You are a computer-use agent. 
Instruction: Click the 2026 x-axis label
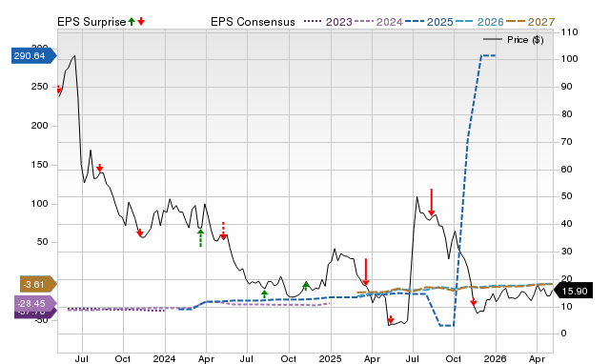point(495,358)
